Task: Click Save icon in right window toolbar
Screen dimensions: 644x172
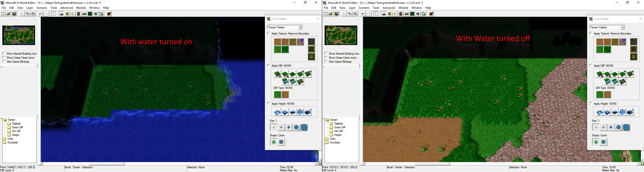Action: [x=336, y=14]
